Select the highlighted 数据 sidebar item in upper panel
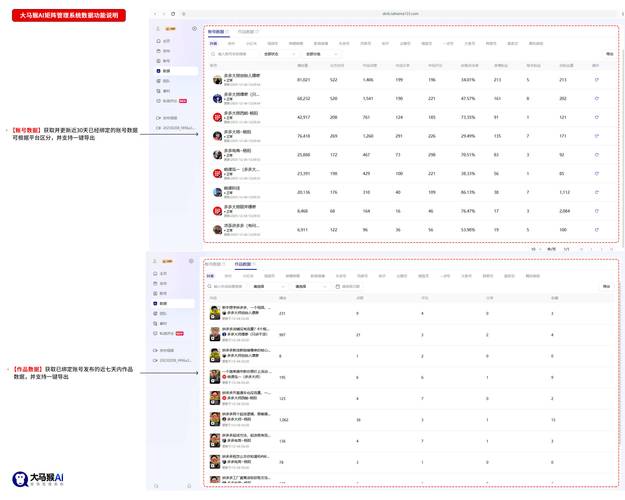625x500 pixels. 166,72
